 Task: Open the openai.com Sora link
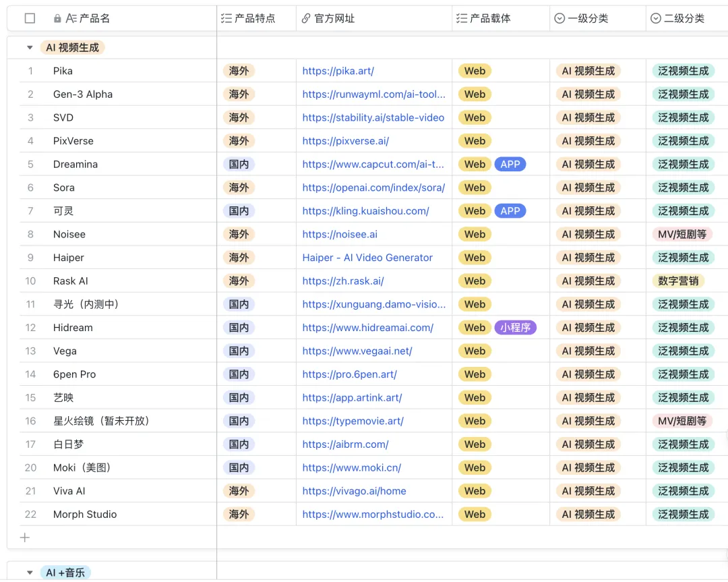pos(373,187)
